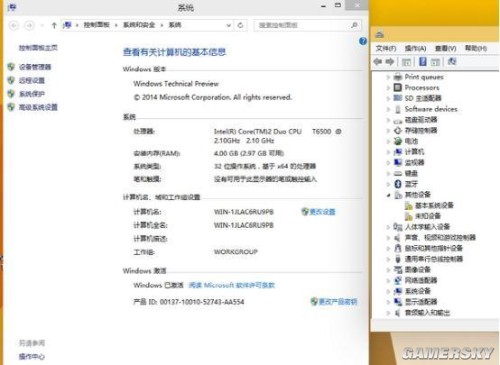Click the product ID 00137-10010-52743-AA554 text
This screenshot has height=365, width=500.
tap(202, 302)
